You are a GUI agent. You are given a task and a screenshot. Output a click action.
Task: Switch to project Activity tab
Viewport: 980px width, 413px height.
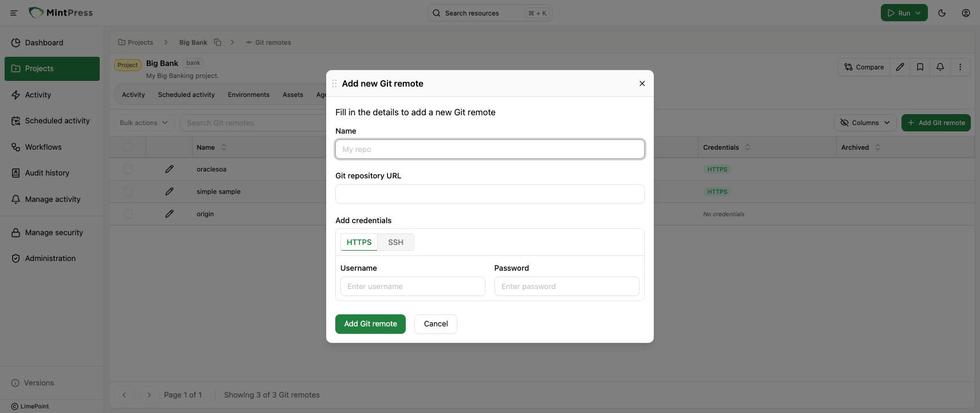(134, 95)
